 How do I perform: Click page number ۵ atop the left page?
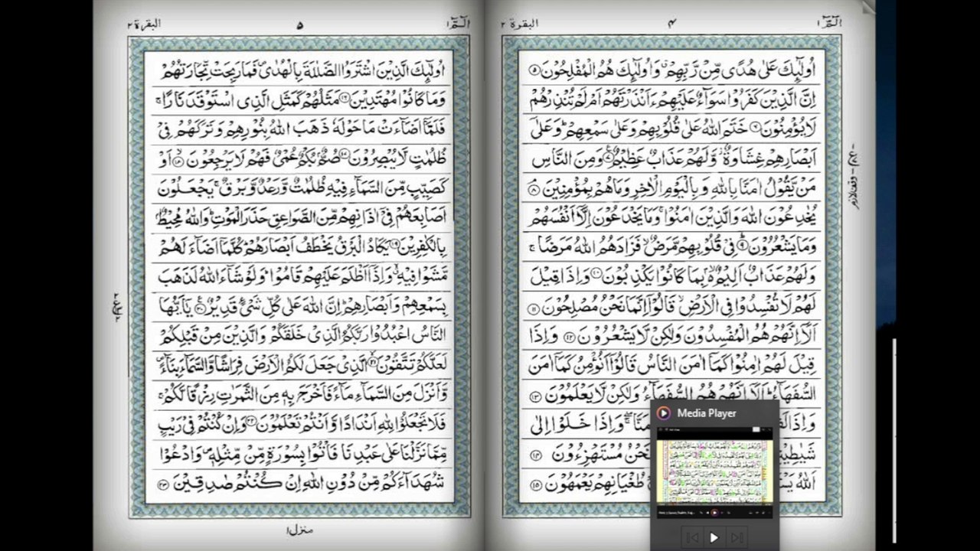point(299,24)
